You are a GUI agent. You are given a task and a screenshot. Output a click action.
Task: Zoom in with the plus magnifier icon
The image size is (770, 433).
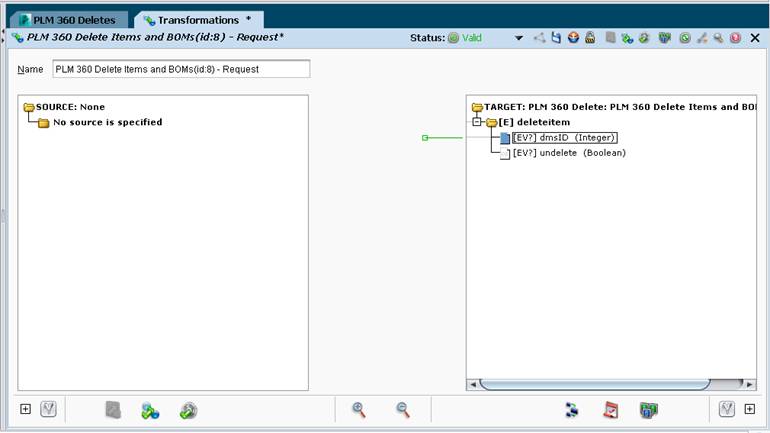coord(359,410)
